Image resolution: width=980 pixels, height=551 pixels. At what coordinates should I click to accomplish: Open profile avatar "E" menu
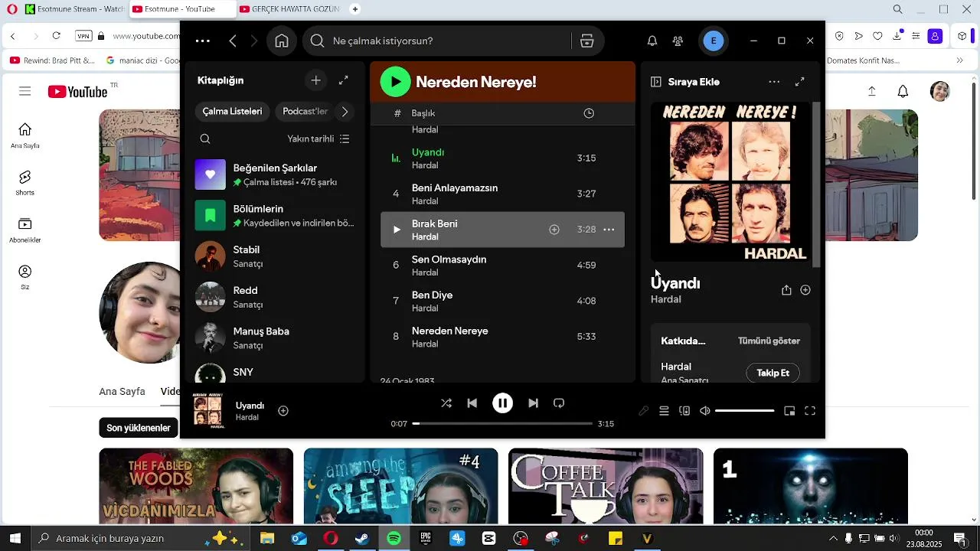[714, 41]
